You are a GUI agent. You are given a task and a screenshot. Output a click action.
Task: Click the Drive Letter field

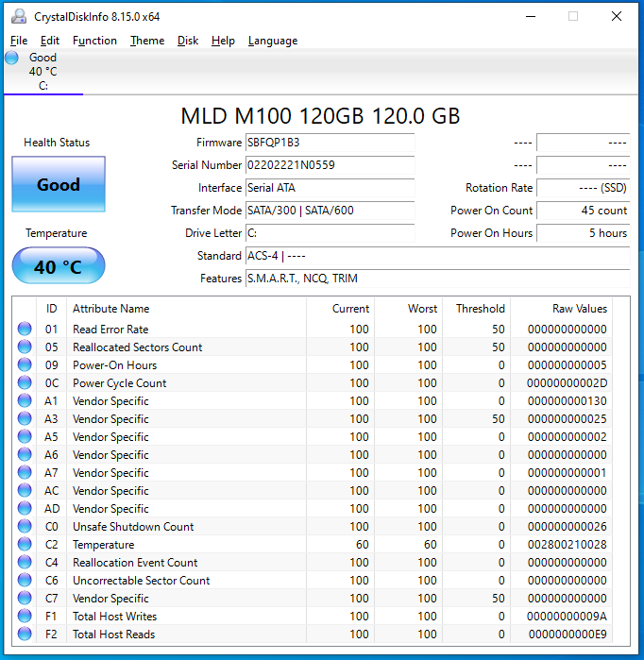(330, 233)
